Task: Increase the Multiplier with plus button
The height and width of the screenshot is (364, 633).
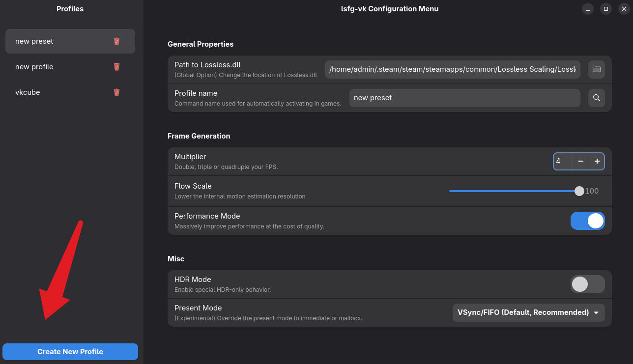Action: [x=597, y=161]
